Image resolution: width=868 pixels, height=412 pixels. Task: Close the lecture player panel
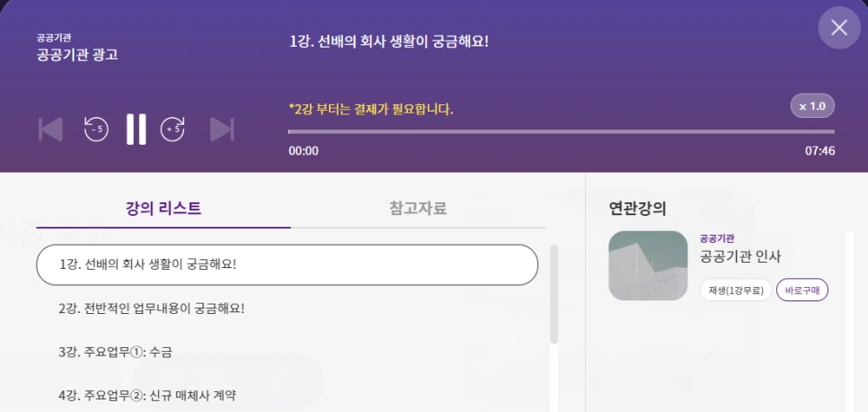click(x=838, y=28)
